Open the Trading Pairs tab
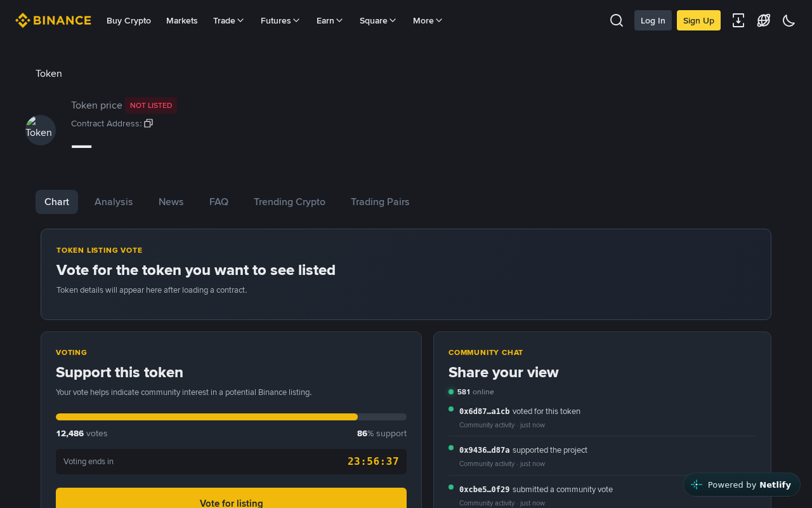Viewport: 812px width, 508px height. click(380, 202)
